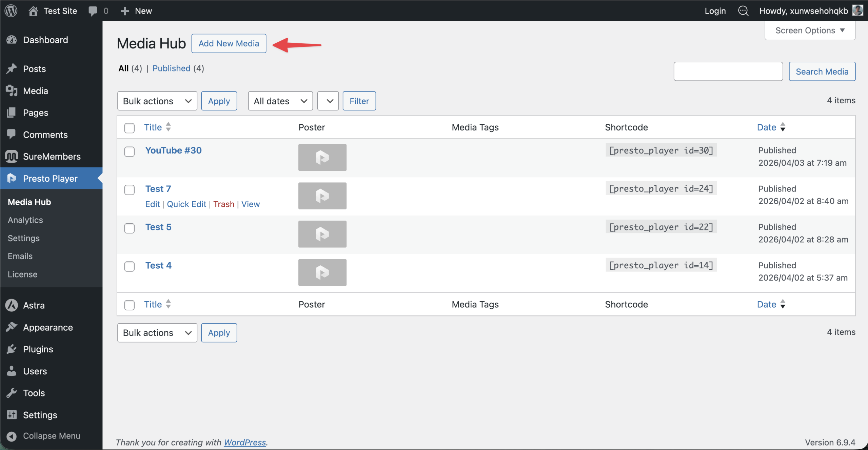Trash the Test 7 media item
The width and height of the screenshot is (868, 450).
(224, 204)
